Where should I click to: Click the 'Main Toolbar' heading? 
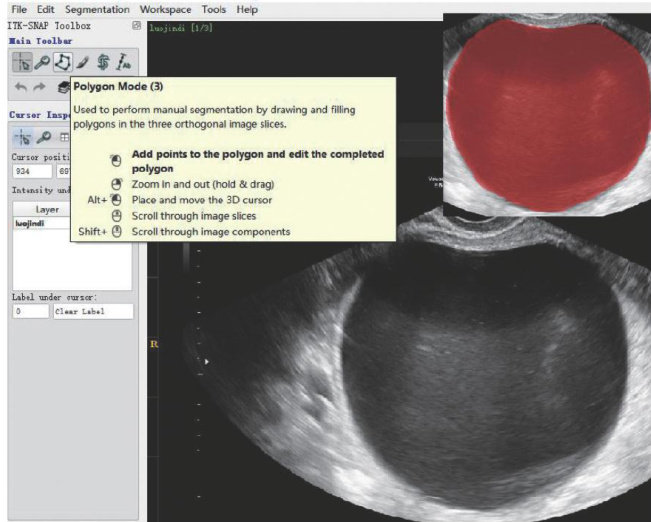point(41,41)
